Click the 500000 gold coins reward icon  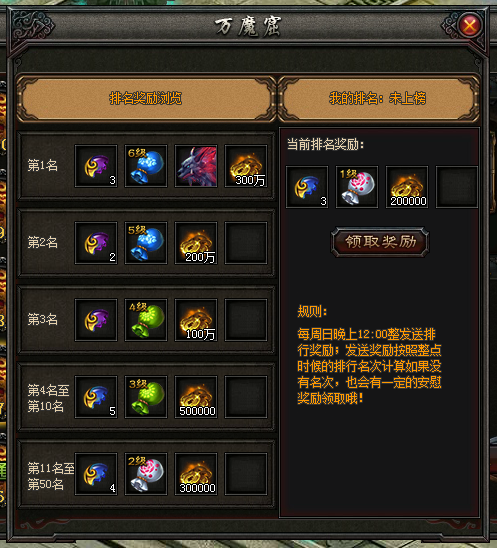[196, 397]
